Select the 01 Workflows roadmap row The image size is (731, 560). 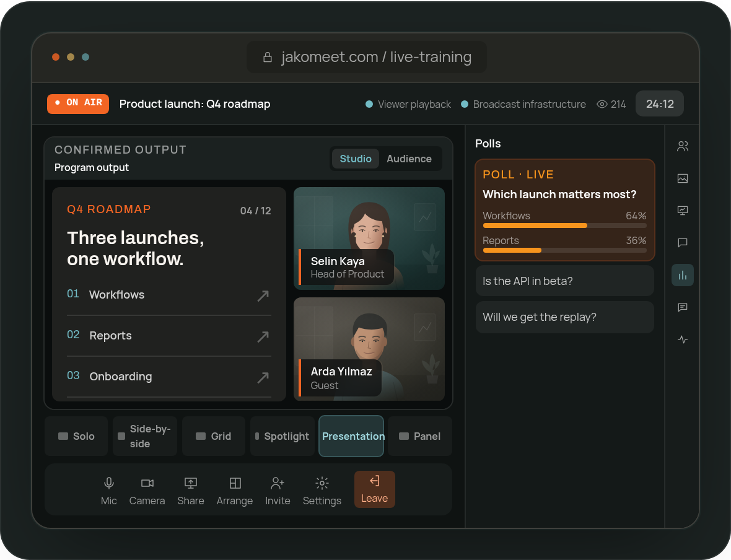tap(169, 295)
